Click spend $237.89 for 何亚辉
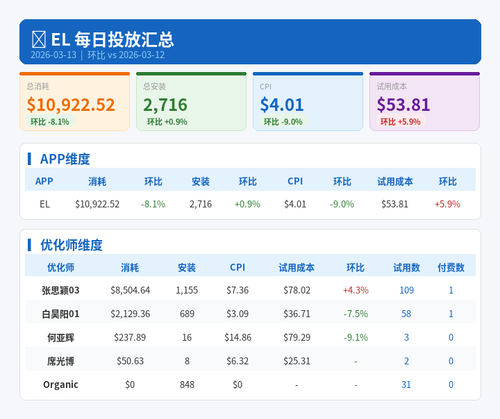500x419 pixels. 130,338
